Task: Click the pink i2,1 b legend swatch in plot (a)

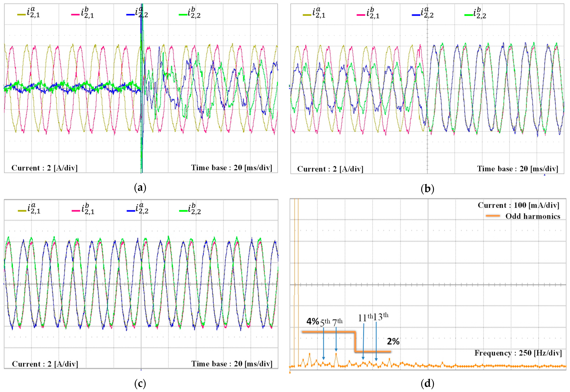Action: tap(75, 15)
